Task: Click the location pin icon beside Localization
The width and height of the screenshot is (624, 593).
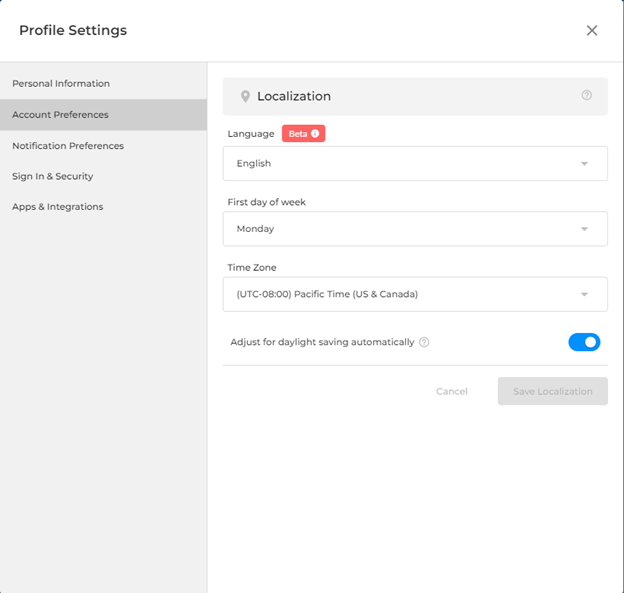Action: click(x=245, y=96)
